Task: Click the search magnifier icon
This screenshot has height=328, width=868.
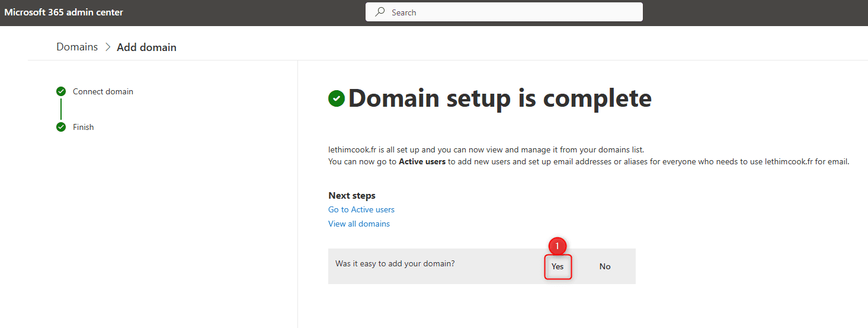Action: coord(380,12)
